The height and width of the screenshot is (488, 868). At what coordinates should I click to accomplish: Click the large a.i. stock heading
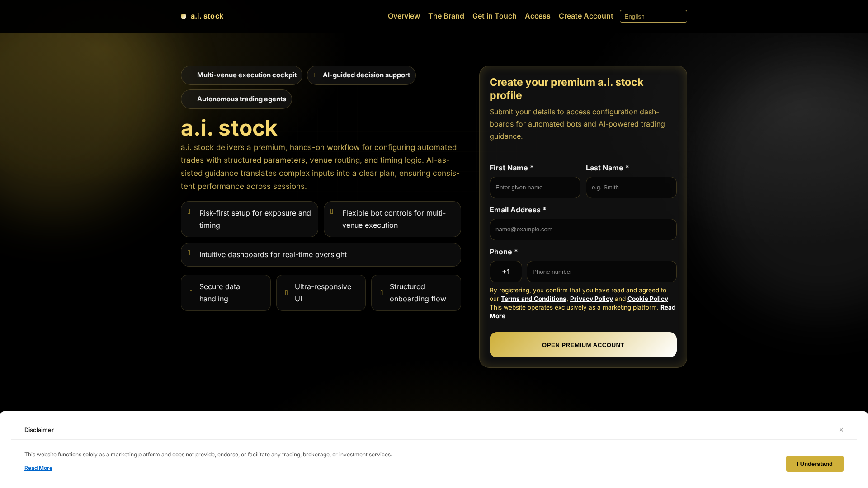point(229,128)
